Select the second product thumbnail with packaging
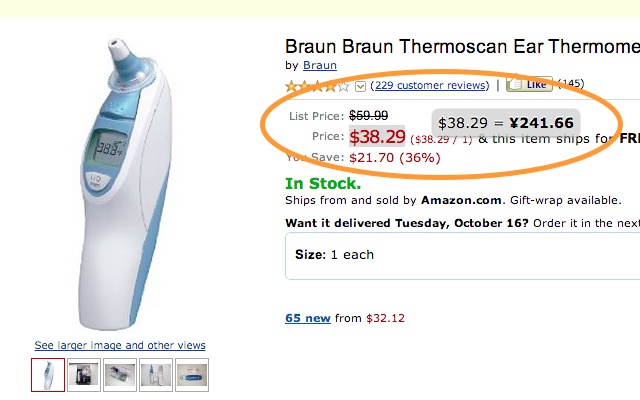640x400 pixels. click(x=84, y=375)
